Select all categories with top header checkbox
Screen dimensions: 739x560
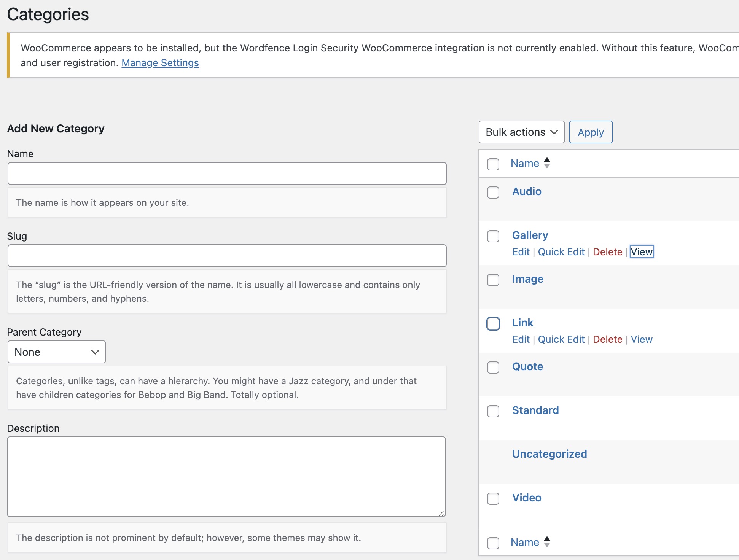(493, 164)
